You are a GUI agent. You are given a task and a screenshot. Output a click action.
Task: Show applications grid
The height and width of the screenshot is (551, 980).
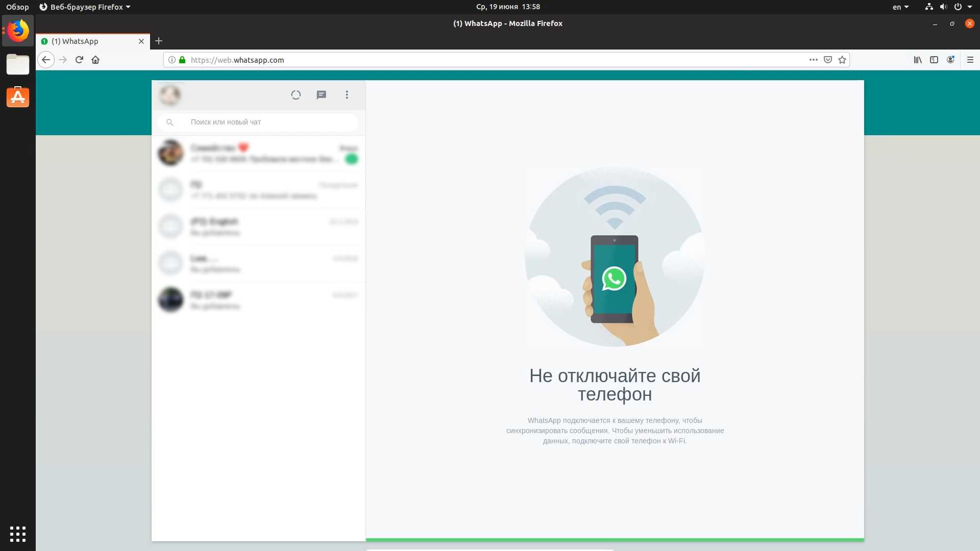(18, 534)
